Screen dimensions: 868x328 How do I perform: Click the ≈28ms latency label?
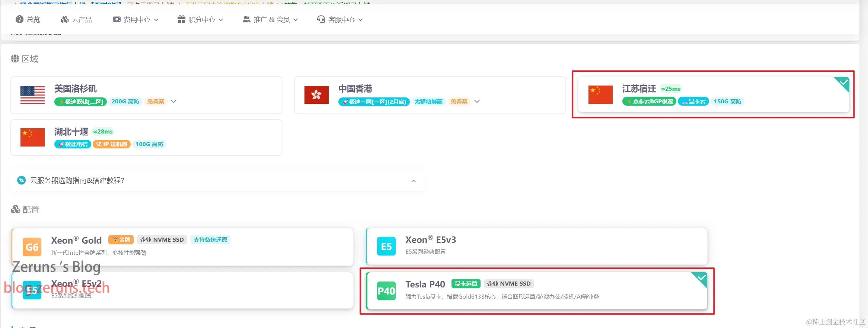(x=103, y=132)
